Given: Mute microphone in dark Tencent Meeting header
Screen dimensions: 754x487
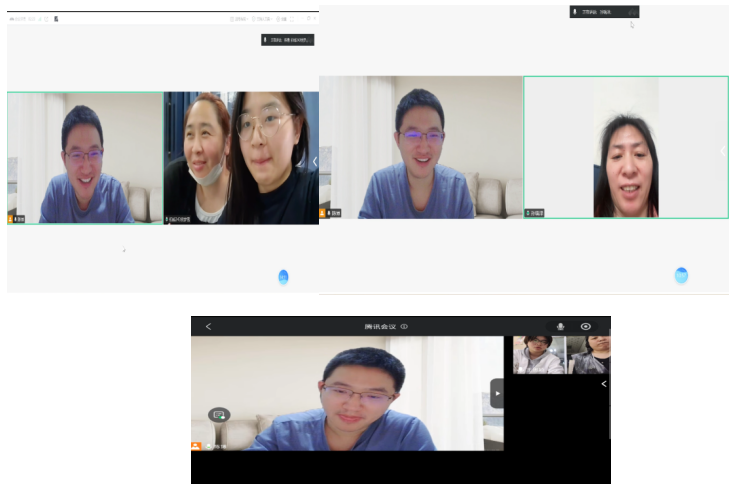Looking at the screenshot, I should point(560,327).
